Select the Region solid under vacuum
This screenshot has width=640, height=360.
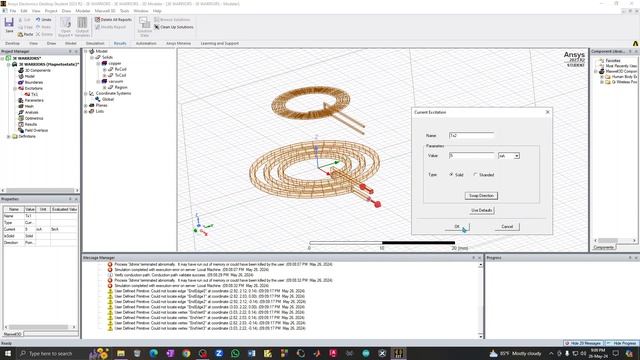(x=118, y=87)
